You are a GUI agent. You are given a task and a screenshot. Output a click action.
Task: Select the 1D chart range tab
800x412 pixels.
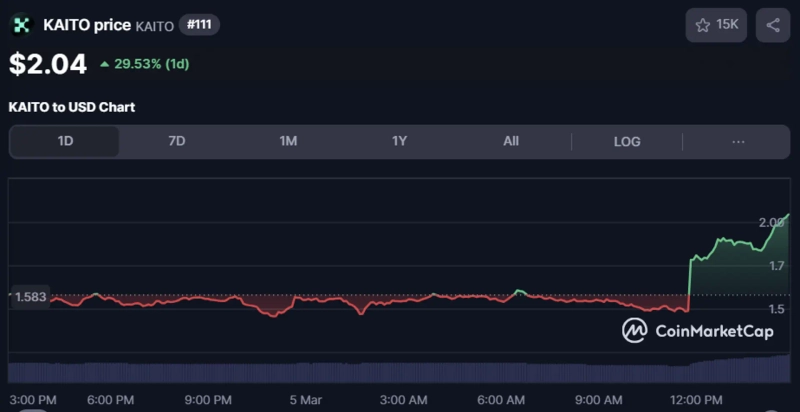(65, 141)
